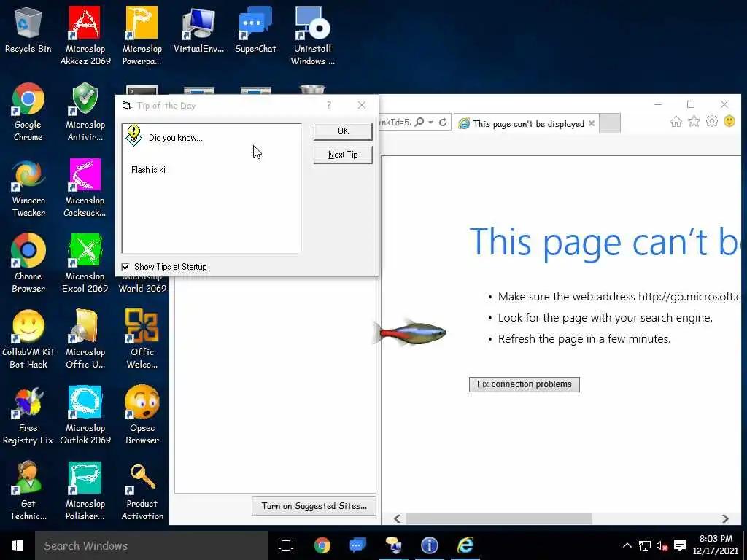Viewport: 747px width, 560px height.
Task: Click the 'Flash is kil' tip text
Action: (x=149, y=169)
